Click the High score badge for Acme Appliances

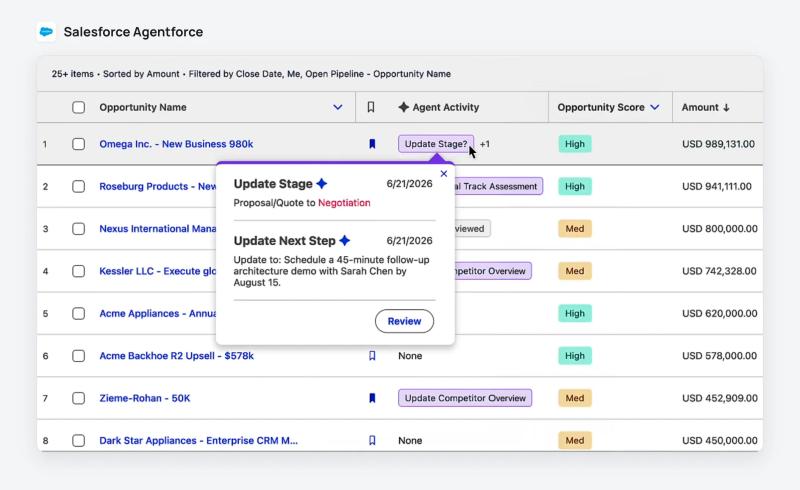pos(575,313)
